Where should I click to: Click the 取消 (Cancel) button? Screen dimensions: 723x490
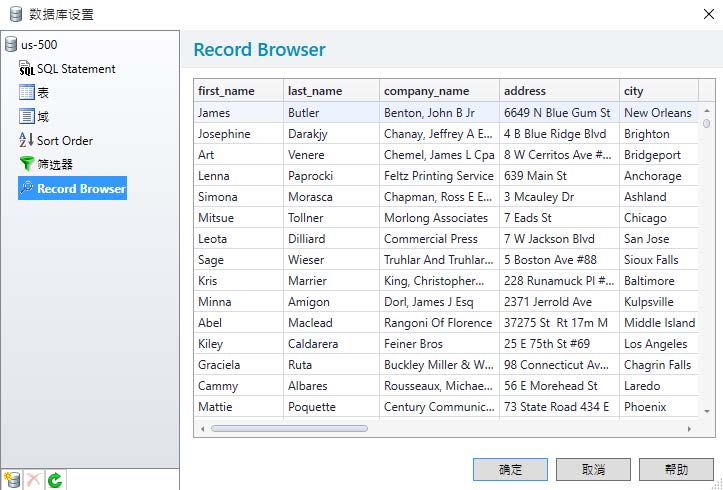(593, 469)
